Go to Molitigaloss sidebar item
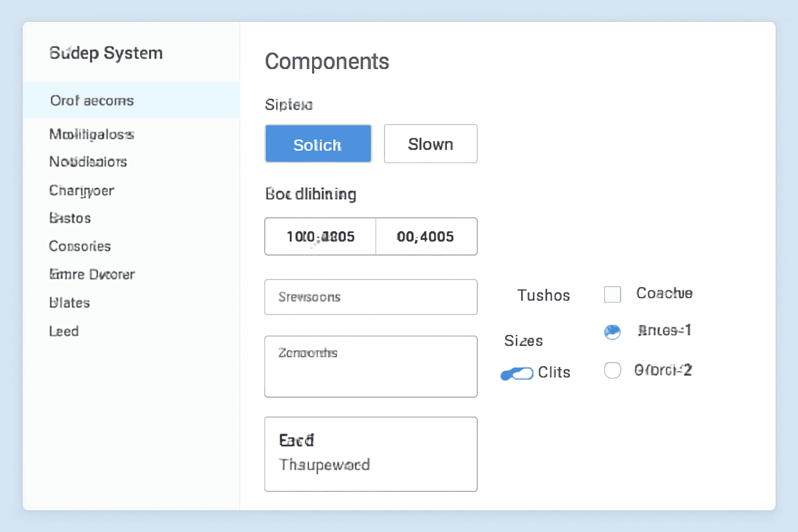Screen dimensions: 798x532 (91, 135)
